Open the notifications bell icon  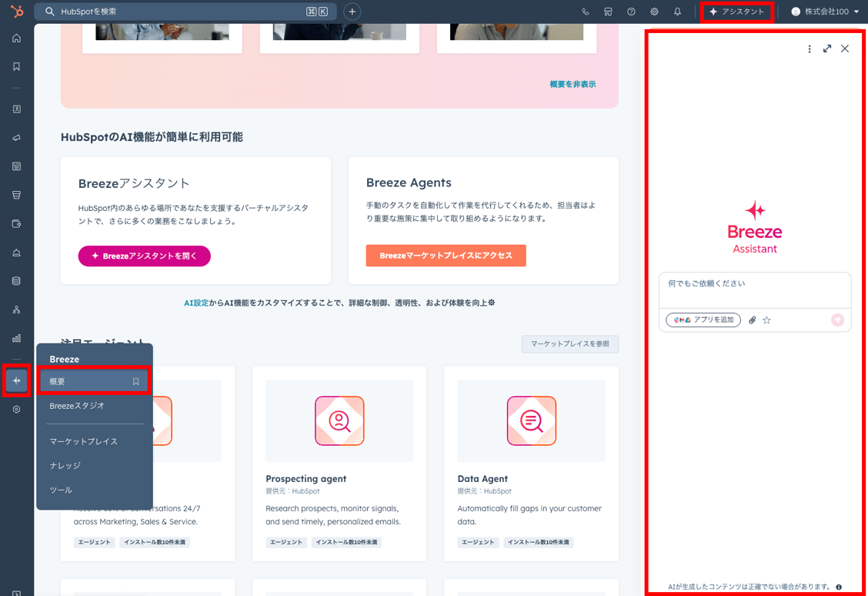tap(678, 11)
